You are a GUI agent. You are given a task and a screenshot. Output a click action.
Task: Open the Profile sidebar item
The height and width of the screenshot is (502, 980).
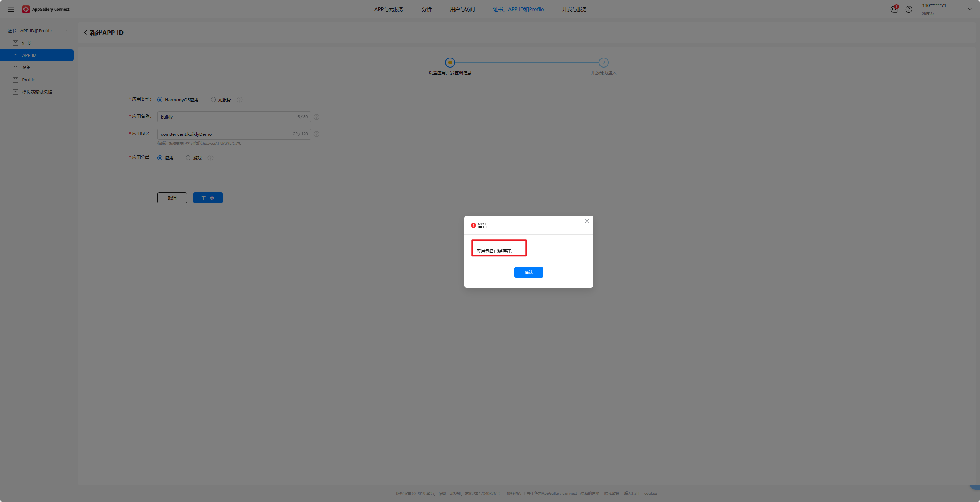point(28,80)
